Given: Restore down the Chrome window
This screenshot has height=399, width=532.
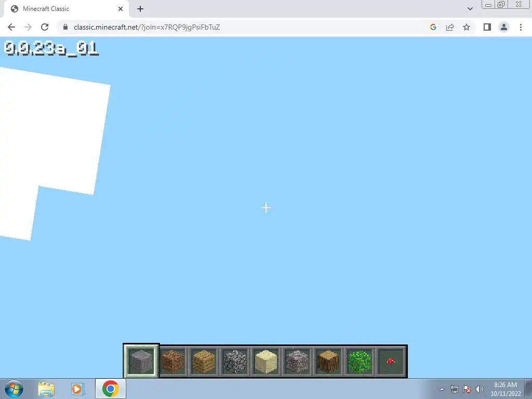Looking at the screenshot, I should (501, 4).
